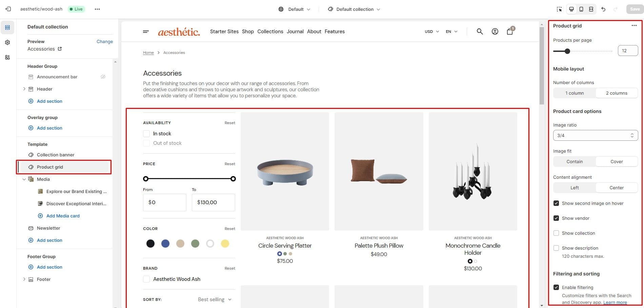Tick the In stock availability filter

[x=146, y=134]
